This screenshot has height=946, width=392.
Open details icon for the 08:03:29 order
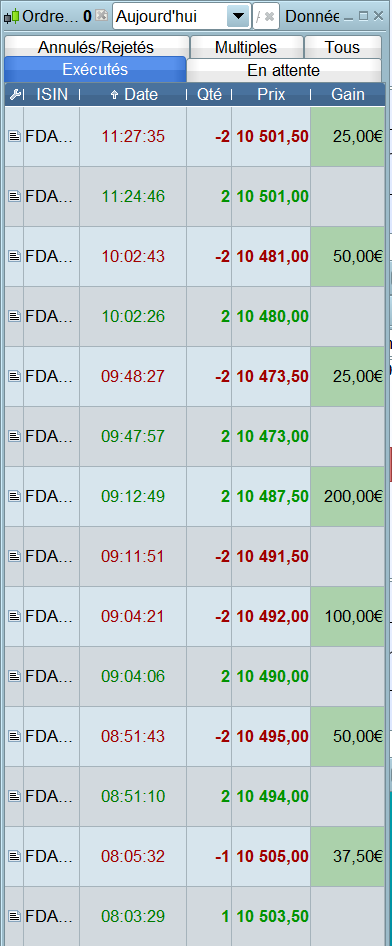coord(14,916)
